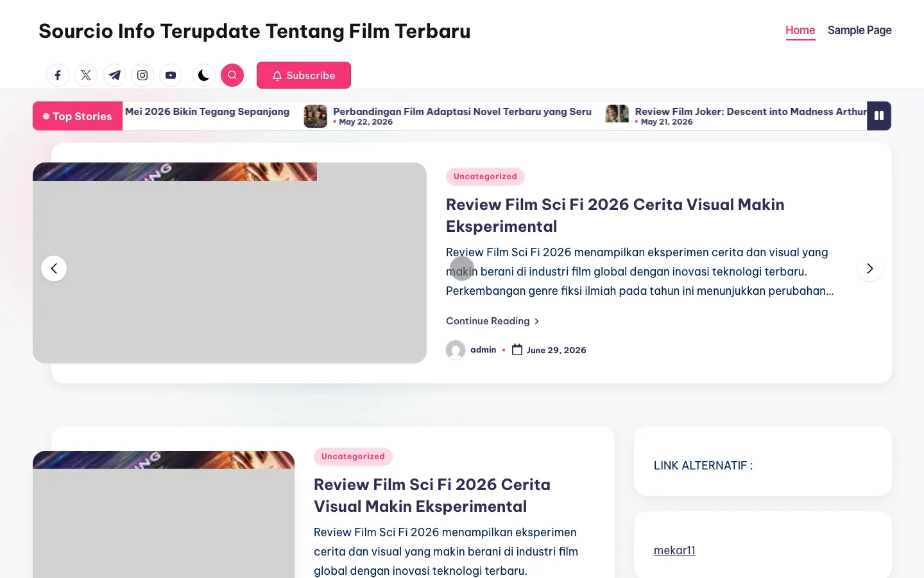Click the Top Stories label

coord(78,116)
